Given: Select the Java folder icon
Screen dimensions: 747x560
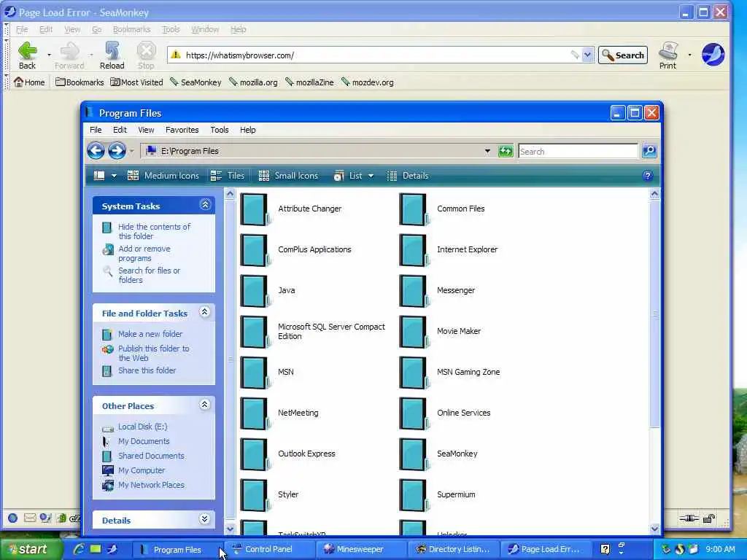Looking at the screenshot, I should tap(254, 290).
